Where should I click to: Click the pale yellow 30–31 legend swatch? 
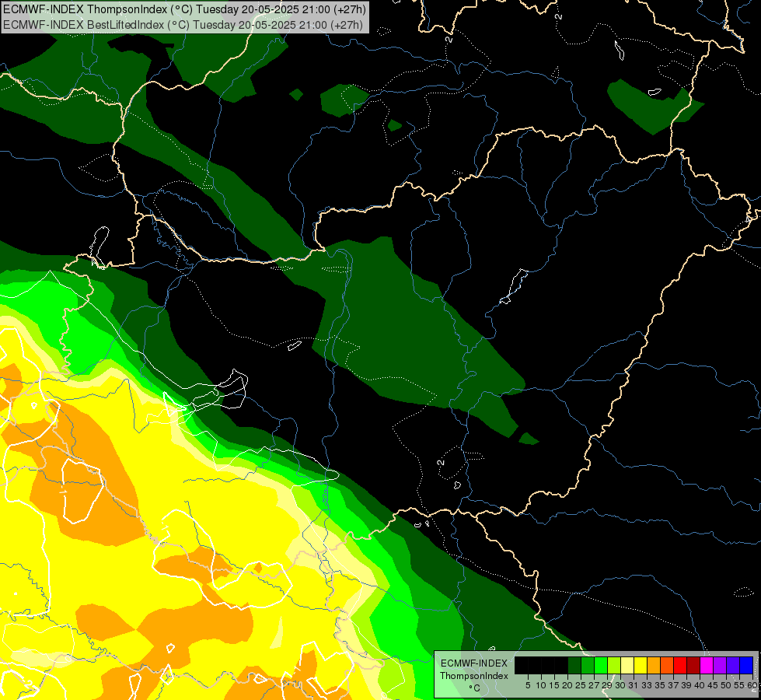627,665
